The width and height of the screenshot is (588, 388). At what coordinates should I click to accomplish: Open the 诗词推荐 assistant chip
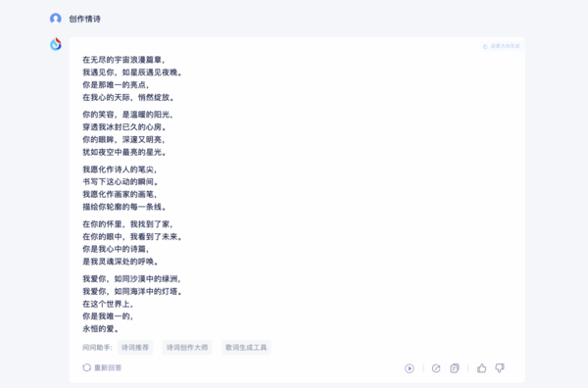click(x=135, y=348)
